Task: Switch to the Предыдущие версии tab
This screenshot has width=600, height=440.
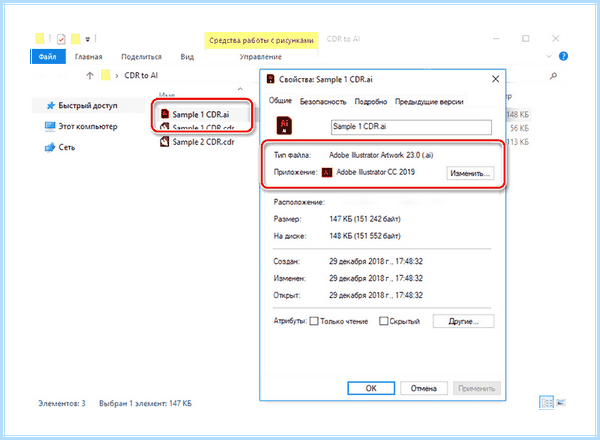Action: (x=429, y=101)
